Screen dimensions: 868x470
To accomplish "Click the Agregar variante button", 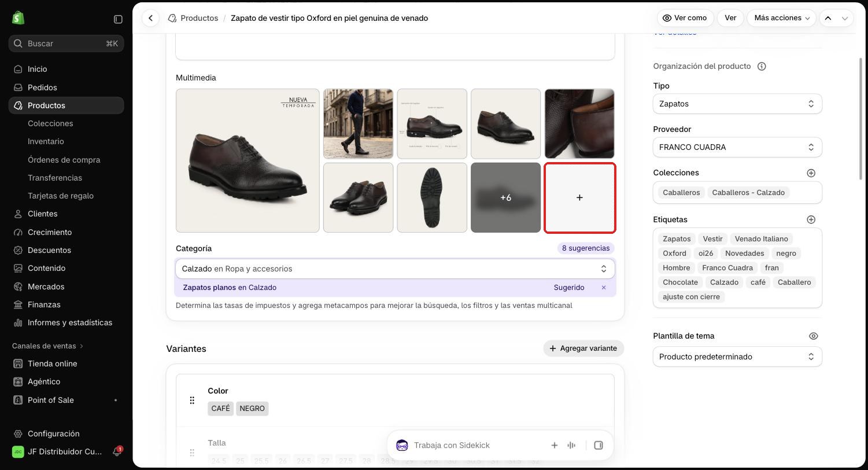I will coord(583,348).
